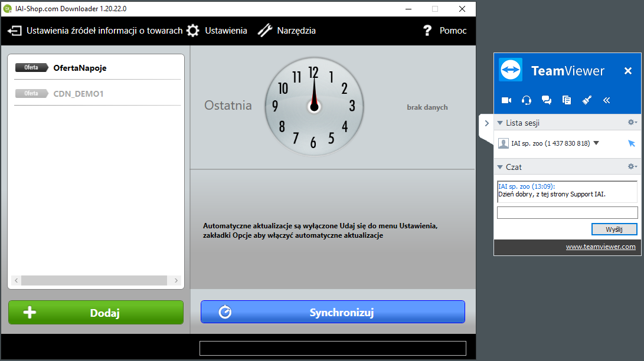This screenshot has width=644, height=361.
Task: Click the chat bubbles icon in TeamViewer
Action: (547, 100)
